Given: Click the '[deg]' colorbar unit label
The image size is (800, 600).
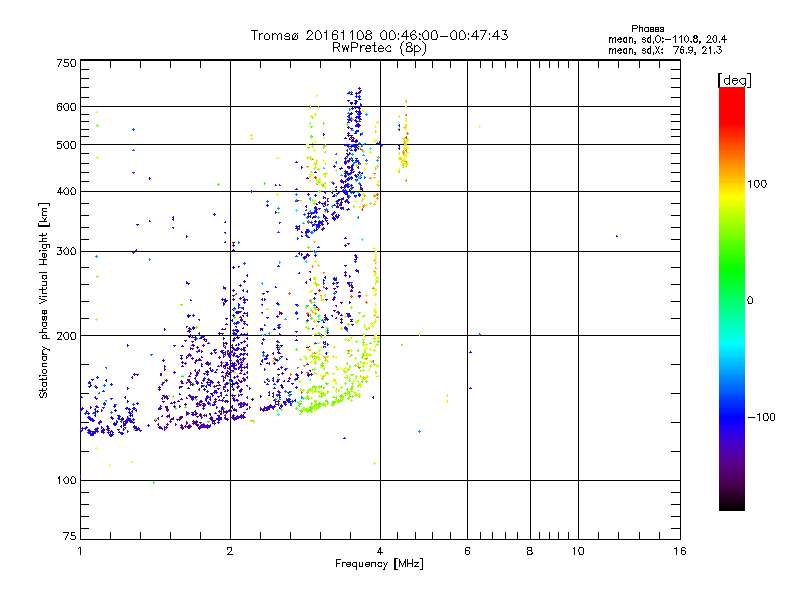Looking at the screenshot, I should [734, 80].
